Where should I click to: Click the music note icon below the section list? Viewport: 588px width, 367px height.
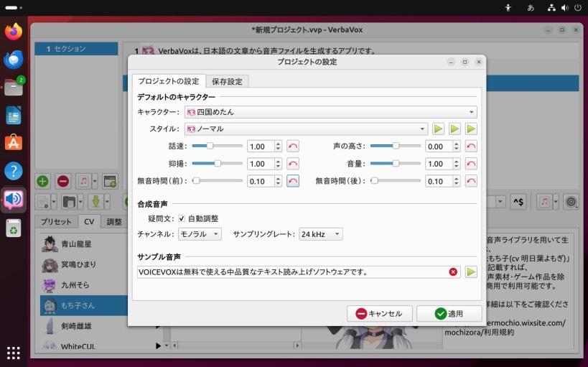(83, 181)
